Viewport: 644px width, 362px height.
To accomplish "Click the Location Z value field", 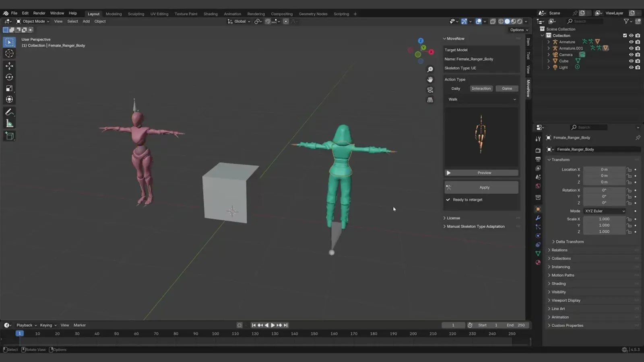I will pyautogui.click(x=604, y=182).
